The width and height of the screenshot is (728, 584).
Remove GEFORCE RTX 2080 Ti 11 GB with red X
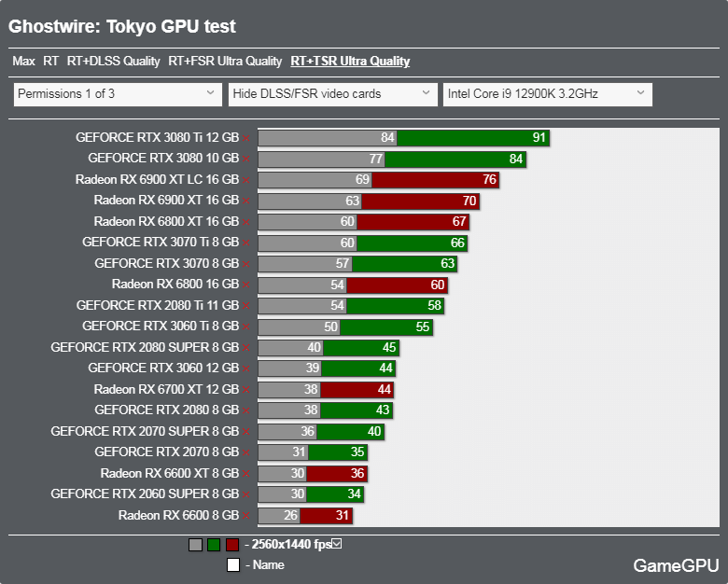246,306
